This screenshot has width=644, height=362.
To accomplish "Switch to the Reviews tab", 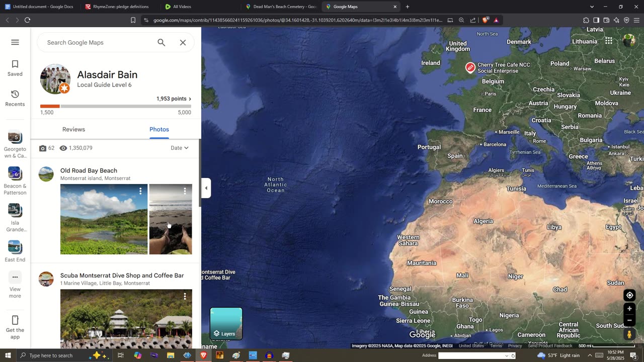I will 73,129.
